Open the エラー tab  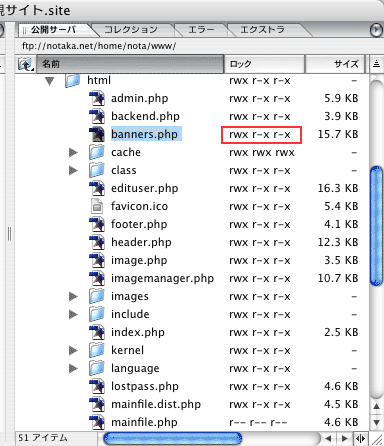201,30
